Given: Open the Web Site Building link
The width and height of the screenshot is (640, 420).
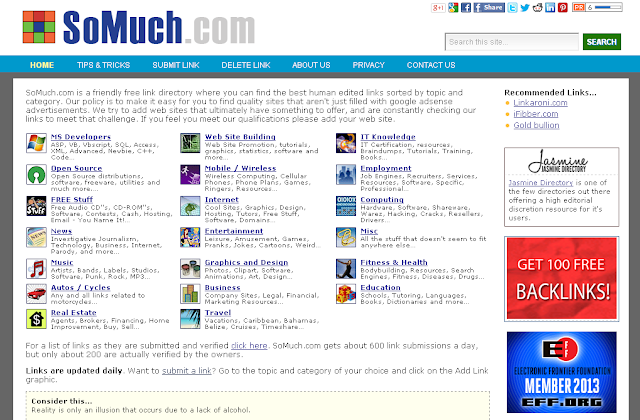Looking at the screenshot, I should pyautogui.click(x=240, y=137).
